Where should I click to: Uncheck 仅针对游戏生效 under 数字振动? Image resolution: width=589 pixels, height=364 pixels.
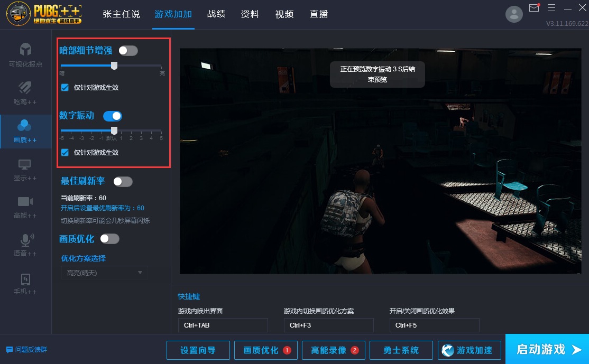[65, 152]
